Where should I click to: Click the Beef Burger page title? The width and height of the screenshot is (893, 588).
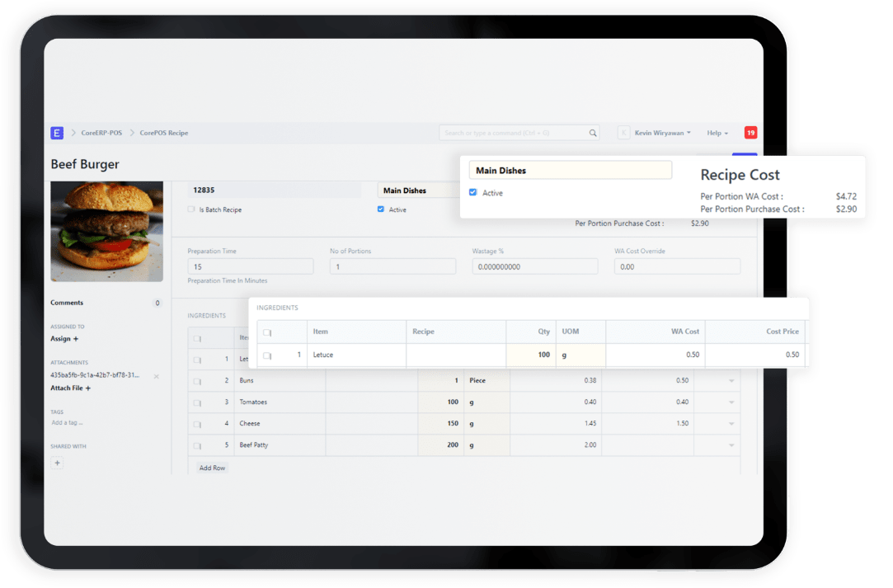click(x=85, y=164)
